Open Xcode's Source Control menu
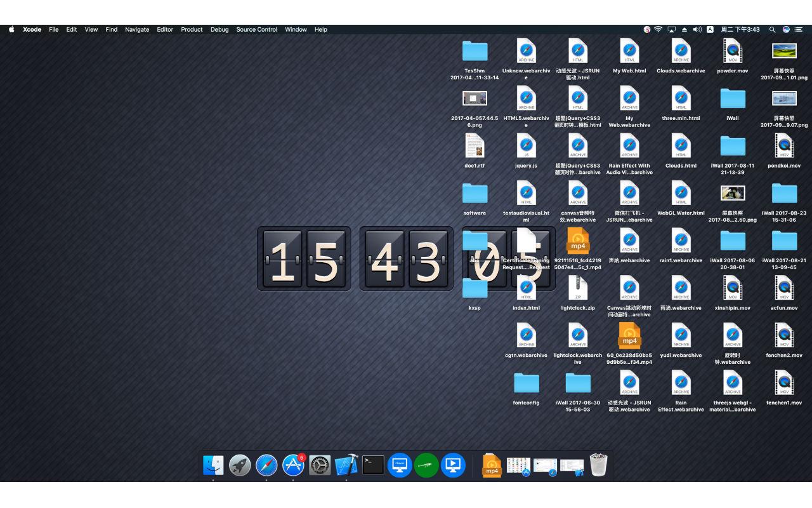Viewport: 812px width, 508px height. pyautogui.click(x=256, y=29)
